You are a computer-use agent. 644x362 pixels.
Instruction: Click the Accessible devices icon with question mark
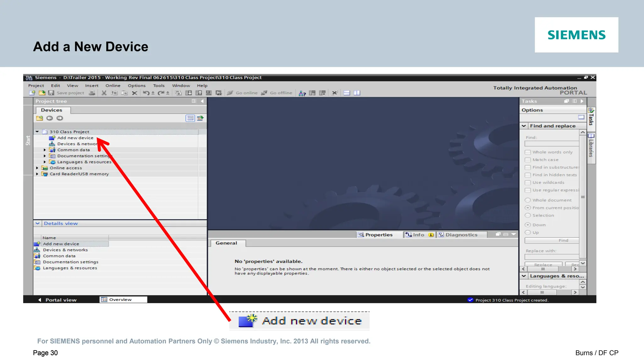point(302,93)
